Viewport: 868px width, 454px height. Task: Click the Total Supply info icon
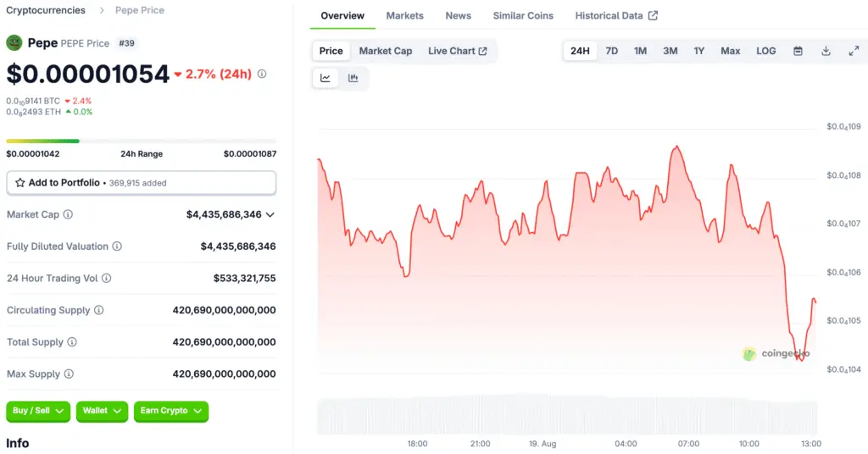[x=72, y=342]
